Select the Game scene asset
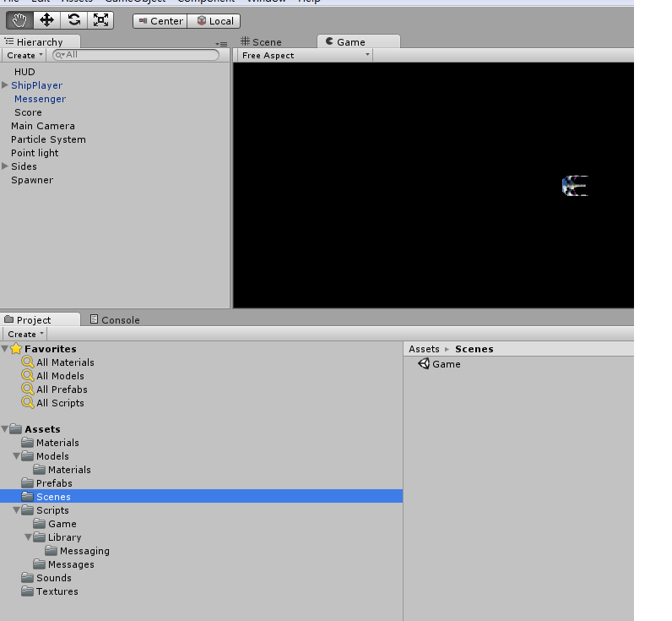The width and height of the screenshot is (672, 621). tap(440, 363)
